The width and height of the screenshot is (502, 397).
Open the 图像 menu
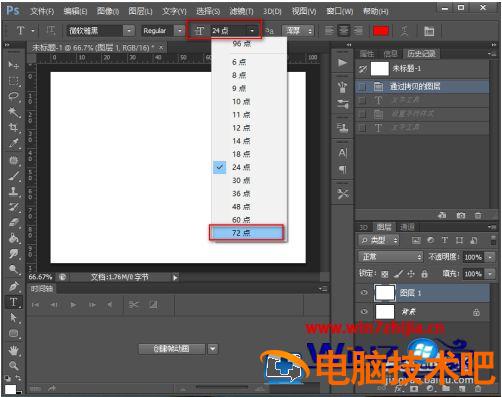(x=108, y=11)
